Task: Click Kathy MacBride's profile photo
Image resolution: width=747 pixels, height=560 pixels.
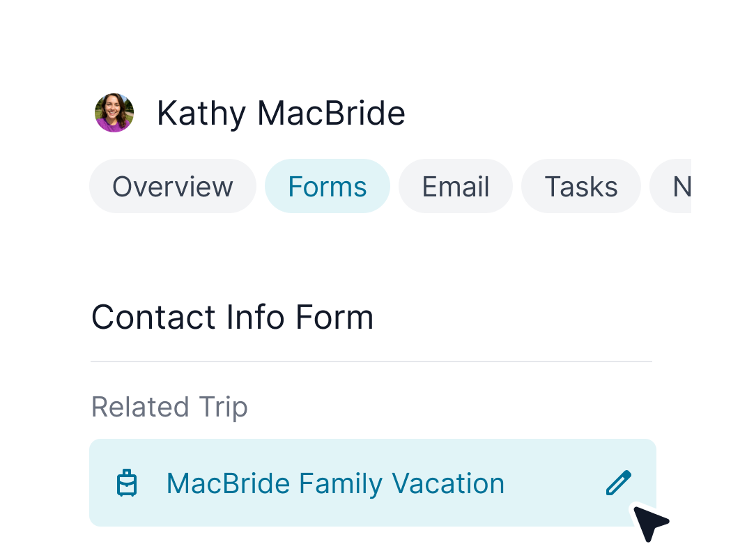Action: [114, 113]
